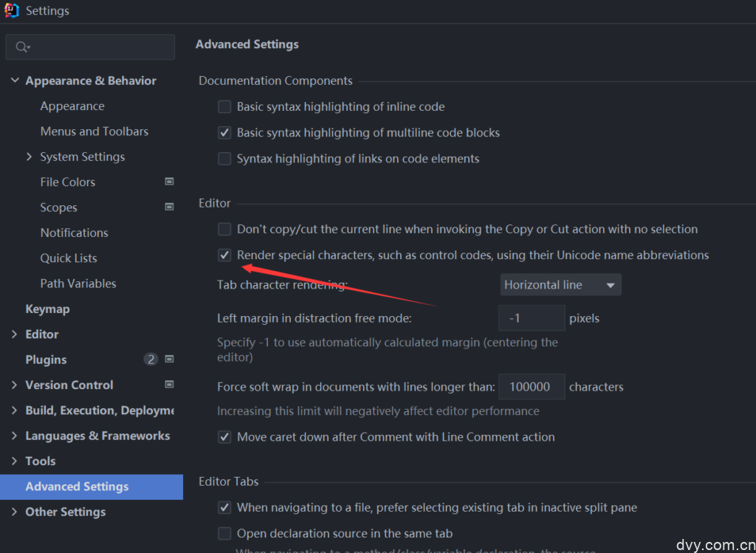Click the project-level icon beside Scopes
The image size is (756, 553).
point(169,207)
